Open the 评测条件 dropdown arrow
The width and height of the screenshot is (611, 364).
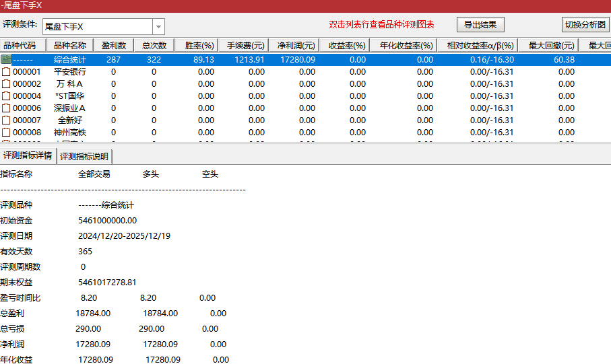coord(158,26)
